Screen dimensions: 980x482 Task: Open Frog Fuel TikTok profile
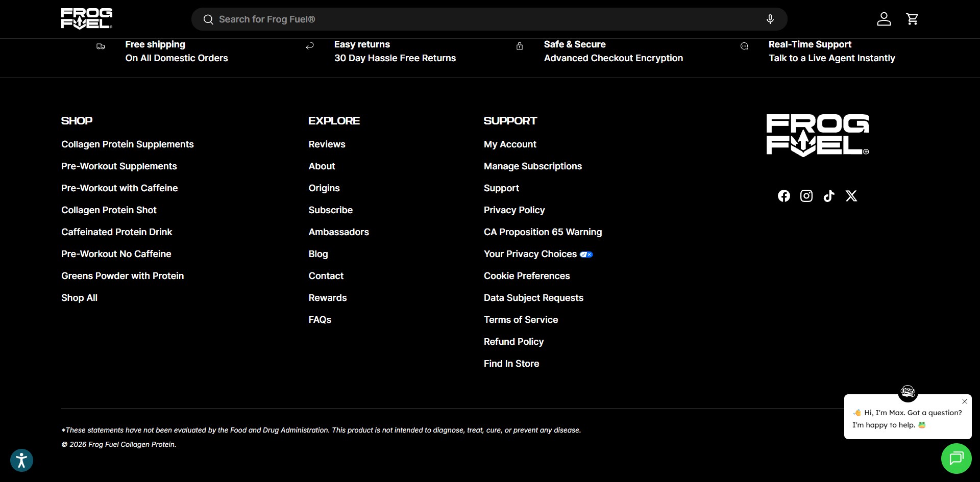[x=829, y=196]
